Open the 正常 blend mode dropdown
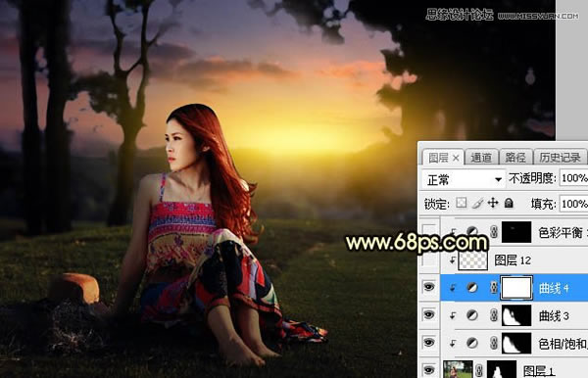This screenshot has width=588, height=378. [464, 179]
